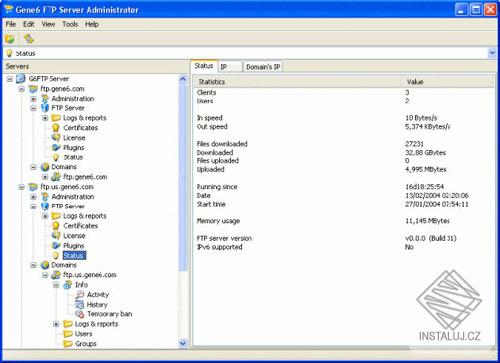Click Domains globe icon under ftp.gene6.com
500x363 pixels.
coord(45,167)
